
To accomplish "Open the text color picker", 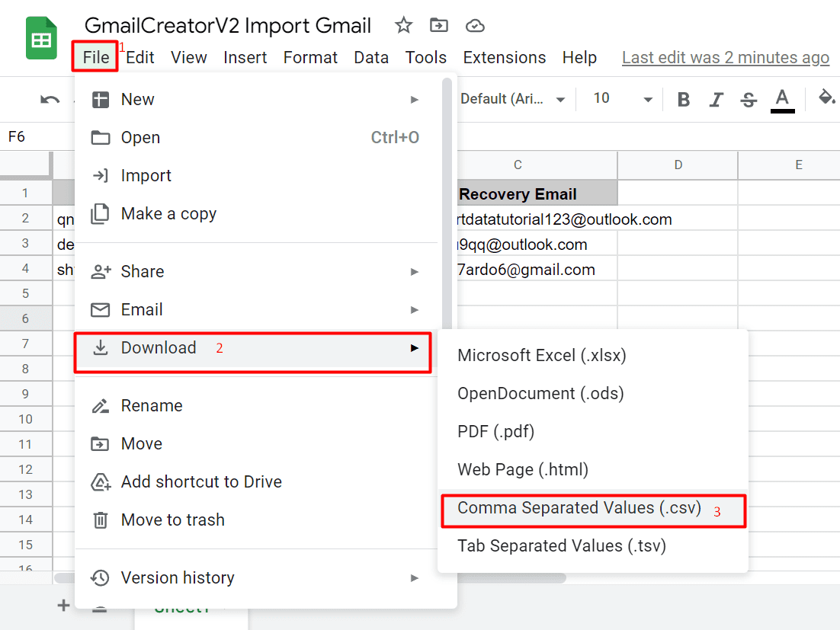I will pos(782,100).
